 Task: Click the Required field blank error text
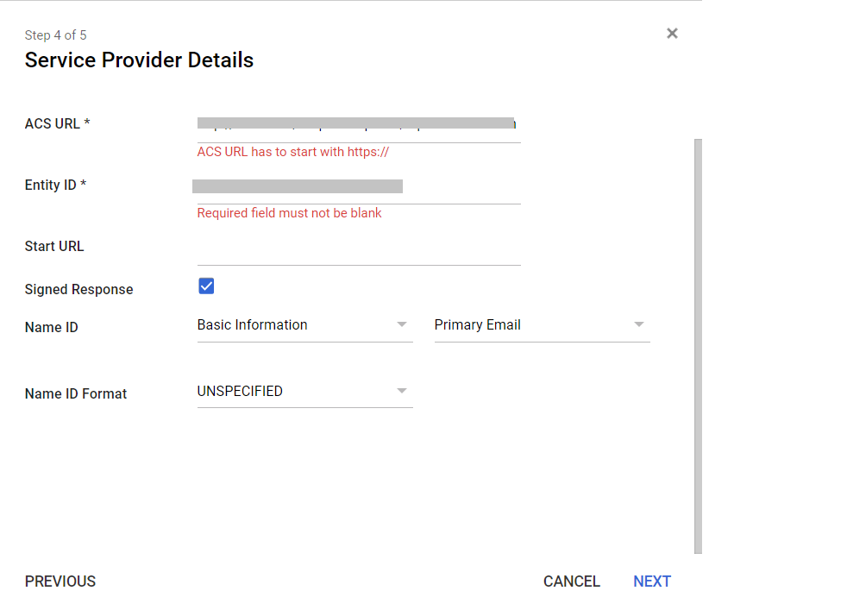click(289, 212)
